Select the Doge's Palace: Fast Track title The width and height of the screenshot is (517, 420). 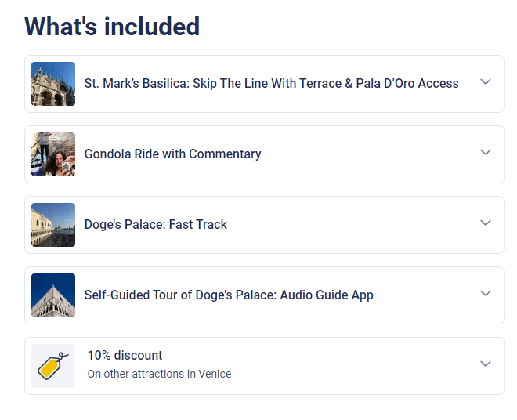(156, 224)
